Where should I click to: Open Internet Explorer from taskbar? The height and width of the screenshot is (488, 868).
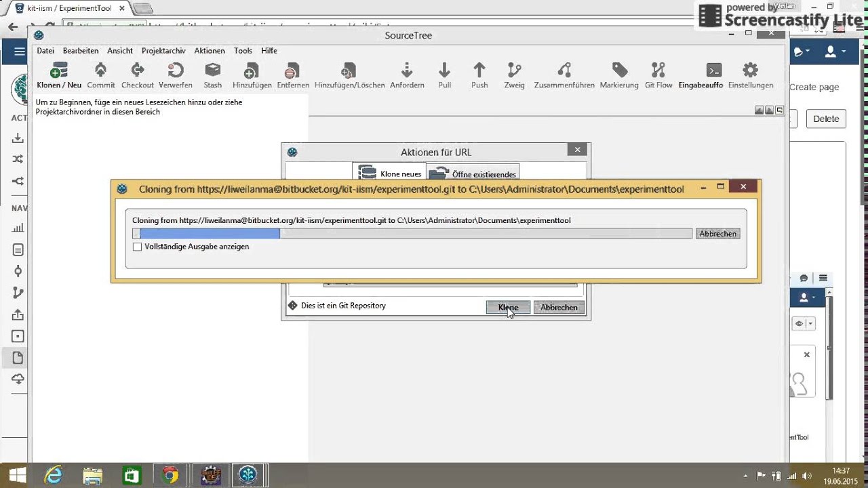(x=54, y=475)
